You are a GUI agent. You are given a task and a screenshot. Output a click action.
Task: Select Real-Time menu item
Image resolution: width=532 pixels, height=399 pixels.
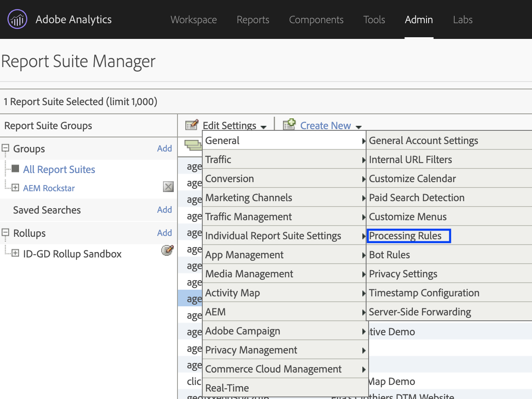(285, 388)
